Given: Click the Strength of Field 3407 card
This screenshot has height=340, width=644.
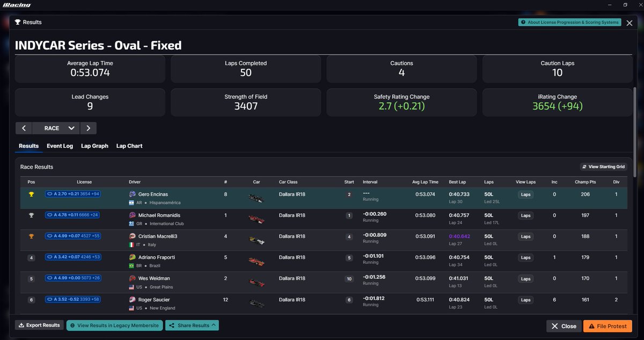Looking at the screenshot, I should [246, 102].
